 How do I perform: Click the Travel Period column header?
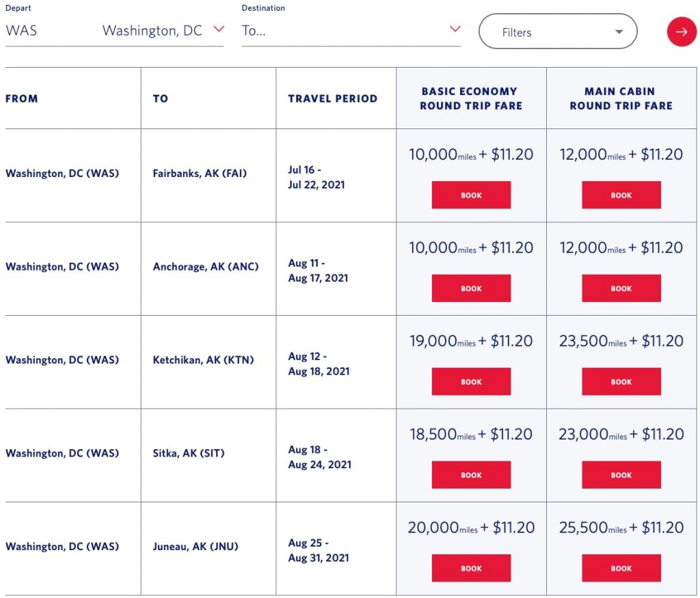point(333,98)
